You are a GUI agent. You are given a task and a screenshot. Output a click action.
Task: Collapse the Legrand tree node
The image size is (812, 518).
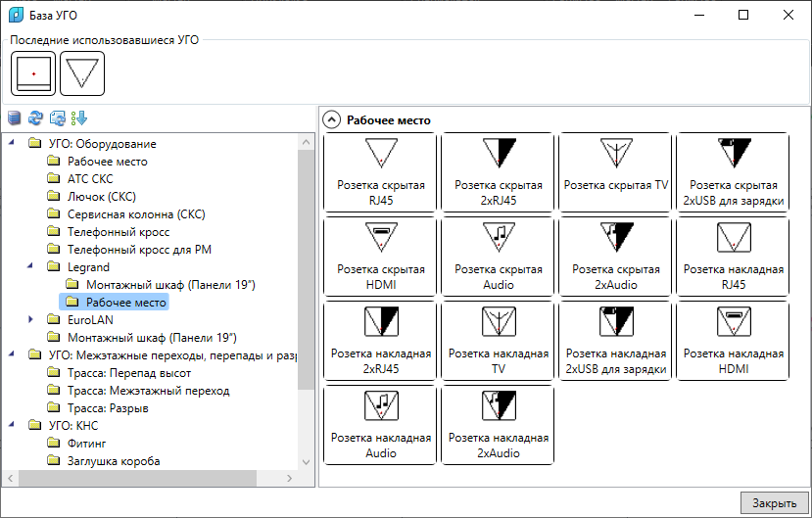point(31,267)
